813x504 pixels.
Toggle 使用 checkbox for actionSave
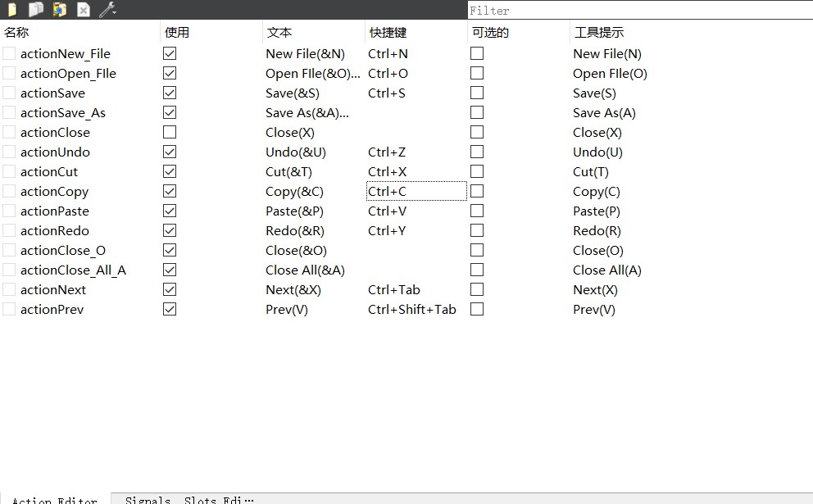[x=170, y=93]
